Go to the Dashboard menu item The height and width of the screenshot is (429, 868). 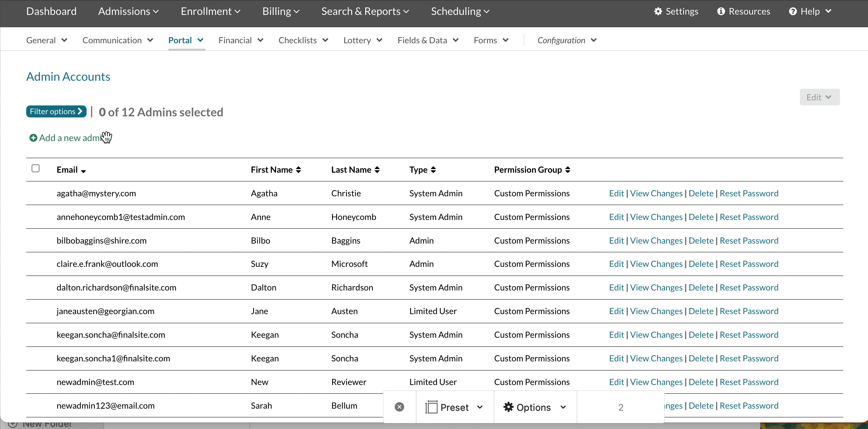pos(51,11)
